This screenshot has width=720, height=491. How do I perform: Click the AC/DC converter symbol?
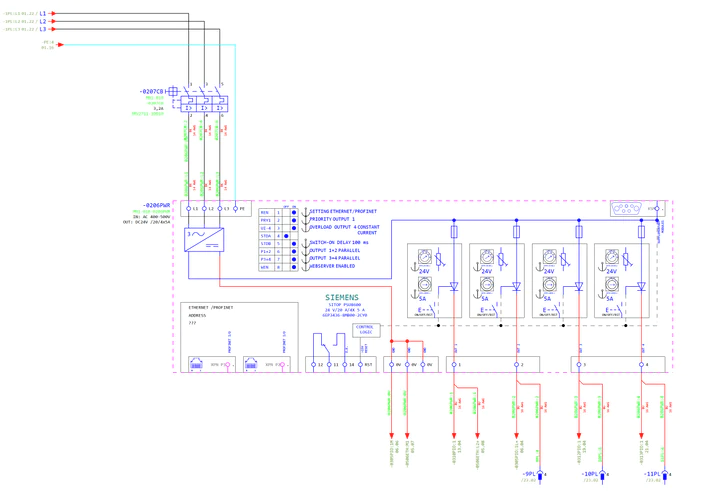[204, 240]
